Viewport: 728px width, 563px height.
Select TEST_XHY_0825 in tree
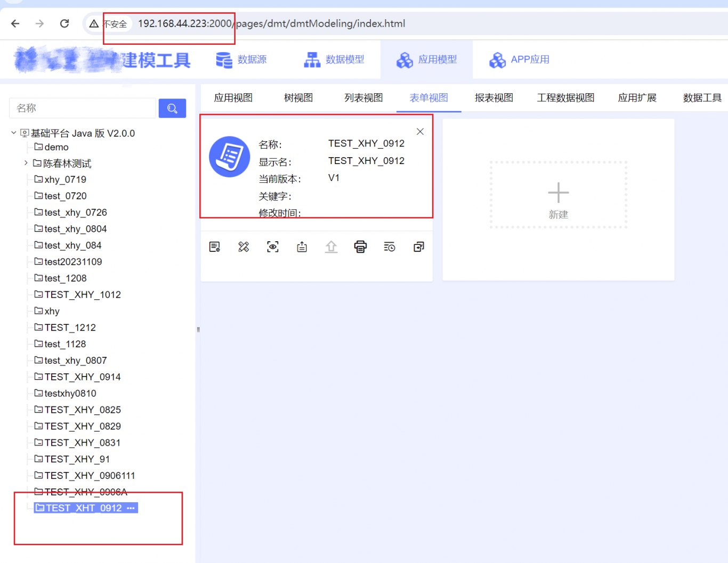pos(78,410)
